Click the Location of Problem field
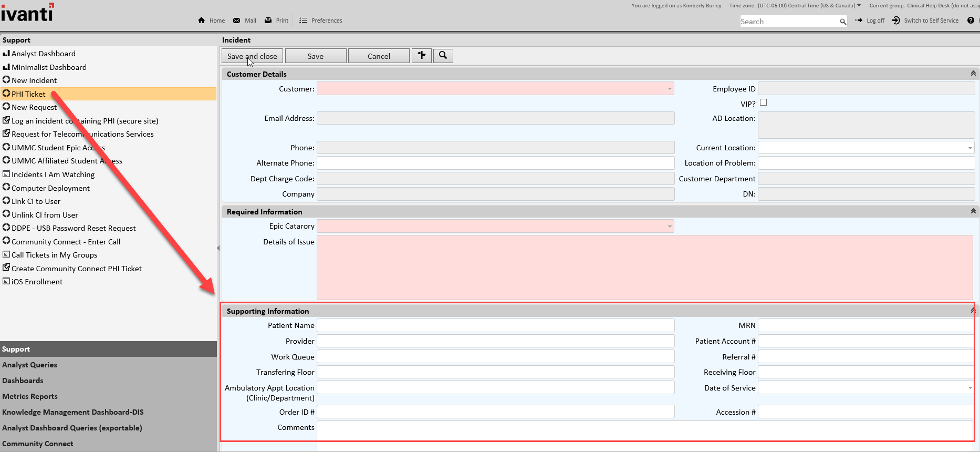The image size is (980, 452). point(866,163)
